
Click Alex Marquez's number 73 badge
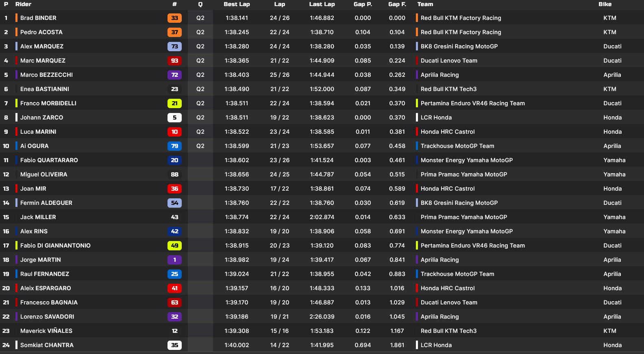174,46
